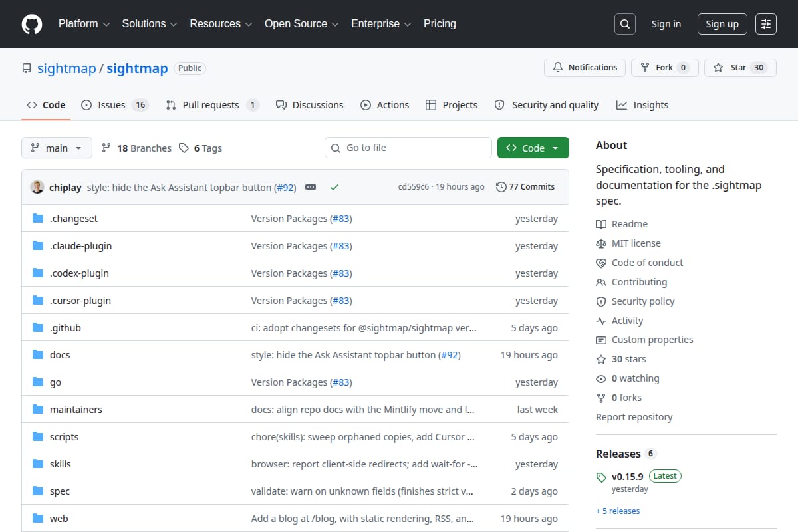Click the star icon beside 30 stars
798x532 pixels.
point(601,360)
